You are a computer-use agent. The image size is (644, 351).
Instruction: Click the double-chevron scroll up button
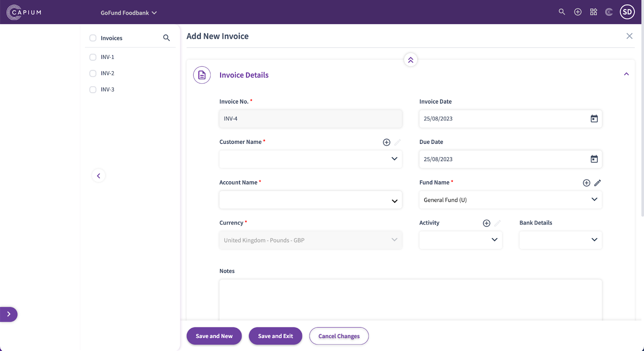[x=411, y=60]
